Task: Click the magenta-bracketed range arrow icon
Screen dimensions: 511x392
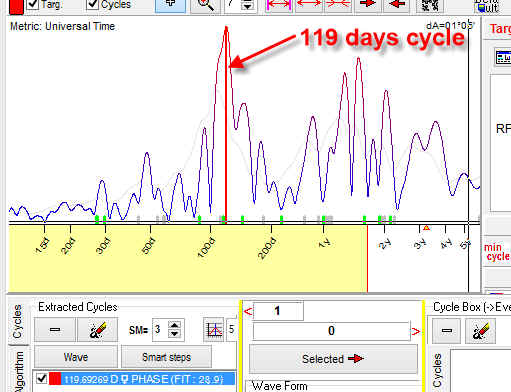Action: click(x=279, y=5)
